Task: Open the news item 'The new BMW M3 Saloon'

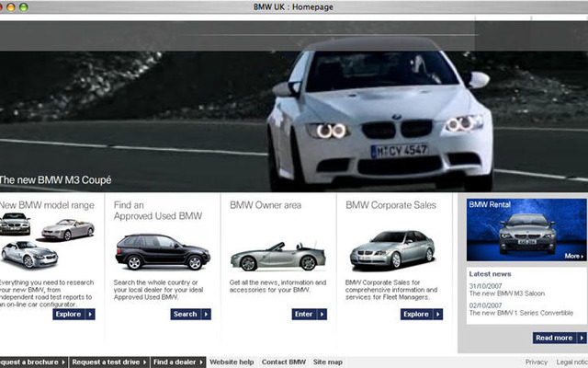Action: click(507, 293)
